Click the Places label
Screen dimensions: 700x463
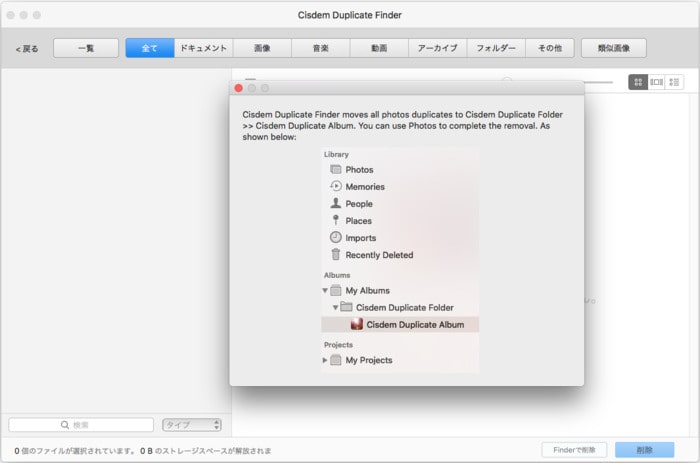point(358,221)
